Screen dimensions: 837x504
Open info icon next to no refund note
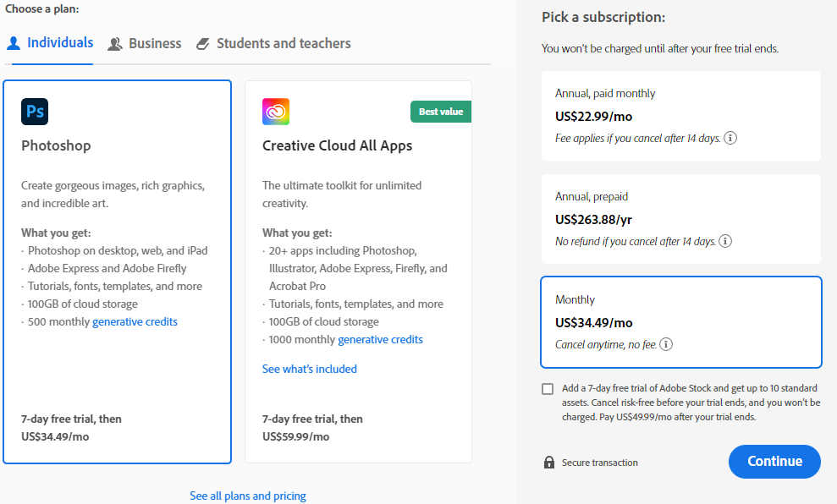pos(725,241)
